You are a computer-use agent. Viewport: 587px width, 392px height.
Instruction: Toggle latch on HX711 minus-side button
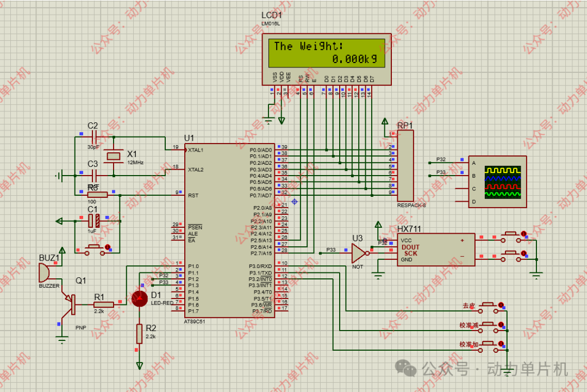point(524,253)
